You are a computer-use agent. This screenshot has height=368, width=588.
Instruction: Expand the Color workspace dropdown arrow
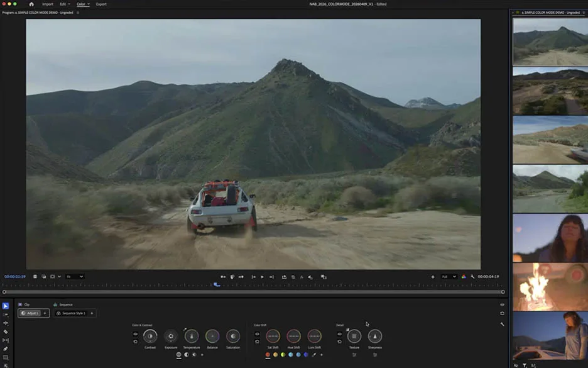(89, 4)
